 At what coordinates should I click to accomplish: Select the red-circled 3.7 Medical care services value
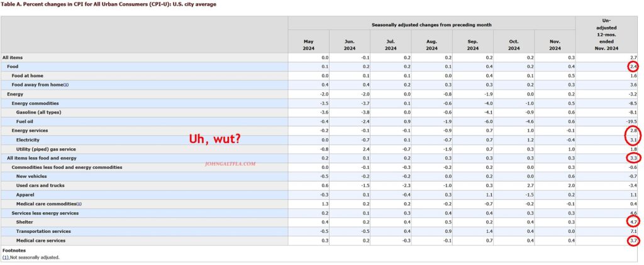633,241
